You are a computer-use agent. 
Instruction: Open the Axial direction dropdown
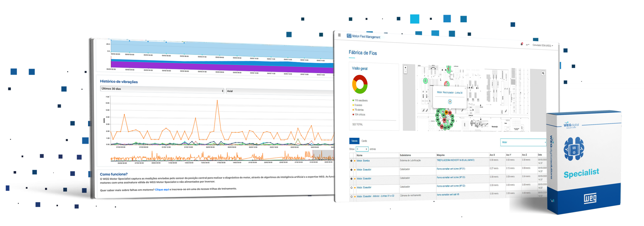click(x=279, y=91)
